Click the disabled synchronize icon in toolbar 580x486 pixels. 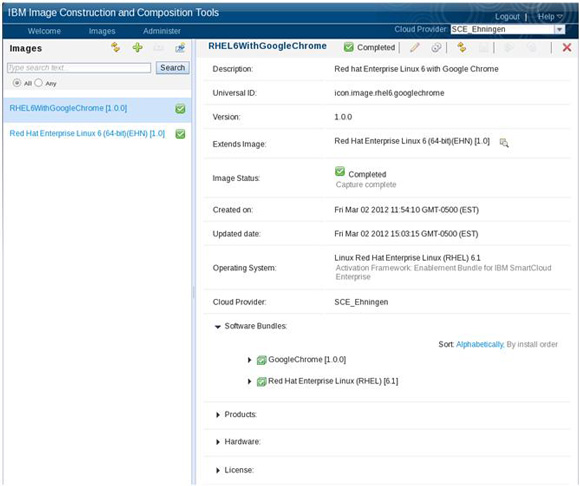pyautogui.click(x=509, y=47)
